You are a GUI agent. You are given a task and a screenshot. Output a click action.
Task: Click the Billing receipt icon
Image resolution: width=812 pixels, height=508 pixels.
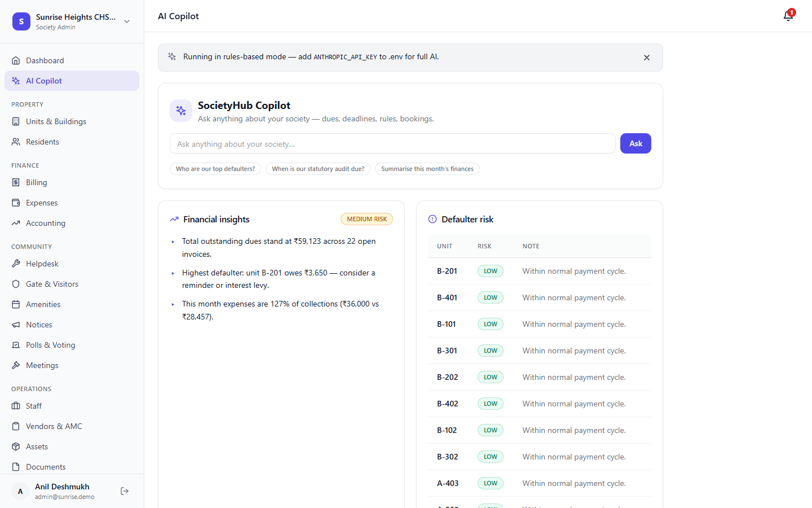tap(16, 182)
